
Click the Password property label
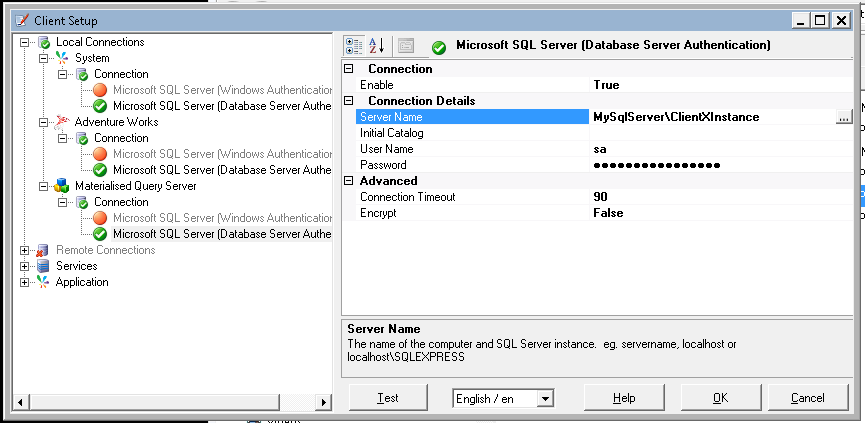click(x=383, y=165)
